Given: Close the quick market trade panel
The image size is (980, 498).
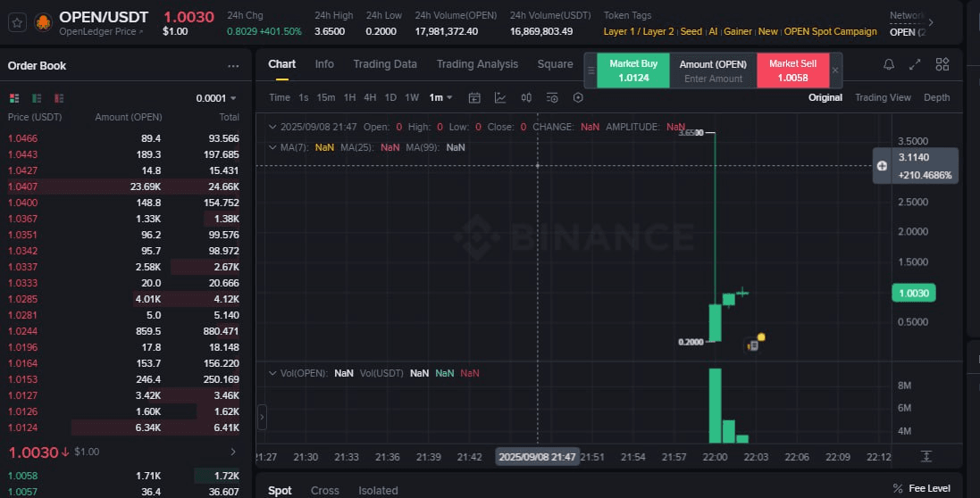Looking at the screenshot, I should tap(835, 71).
